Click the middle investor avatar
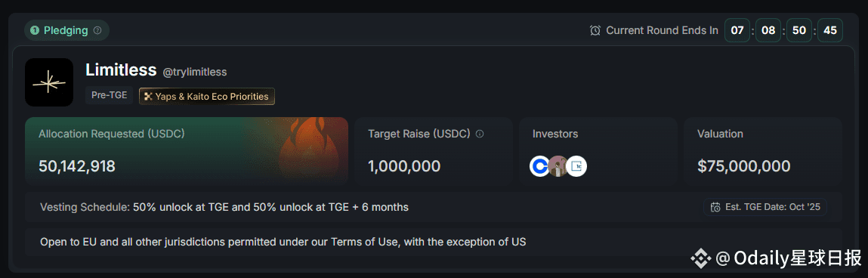 click(558, 166)
